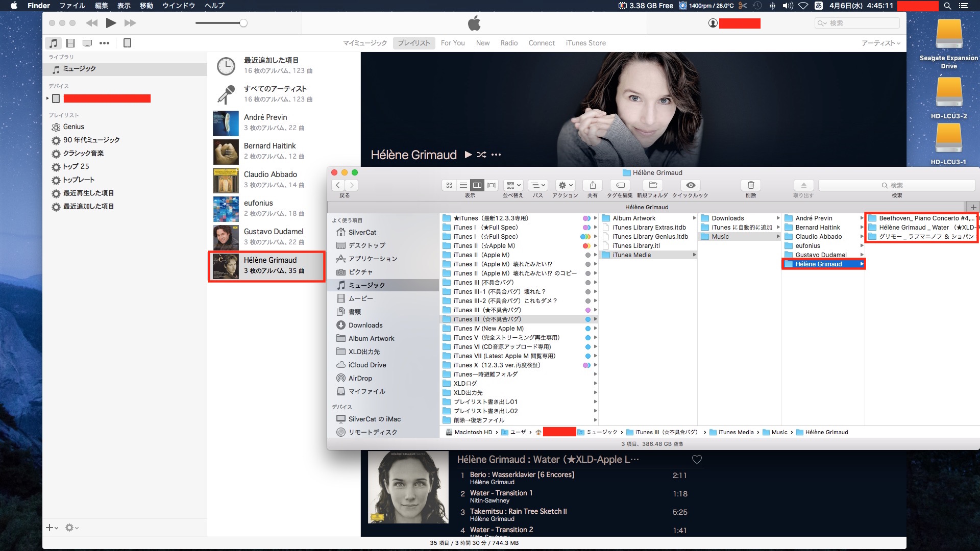Open the アーティスト sort dropdown
This screenshot has width=980, height=551.
[x=880, y=43]
